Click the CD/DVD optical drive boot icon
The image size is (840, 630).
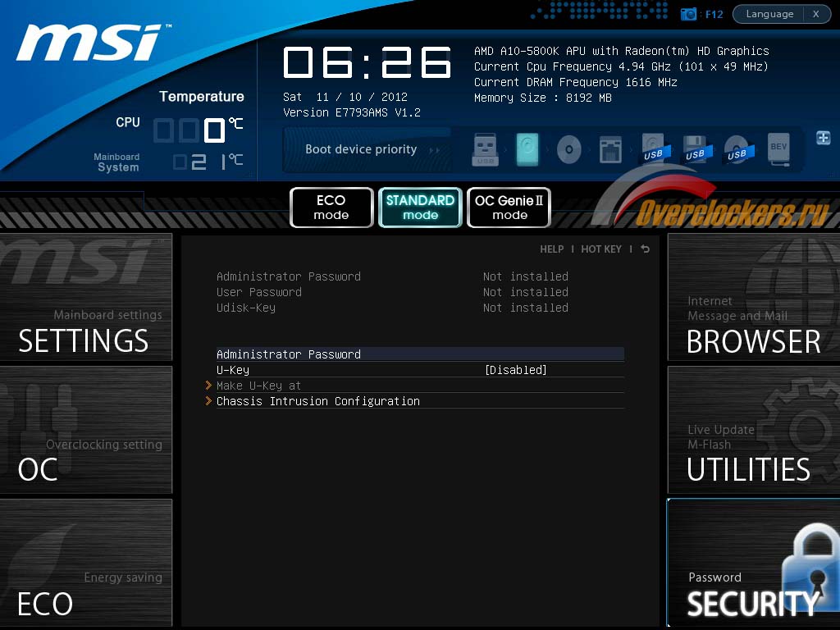tap(569, 149)
